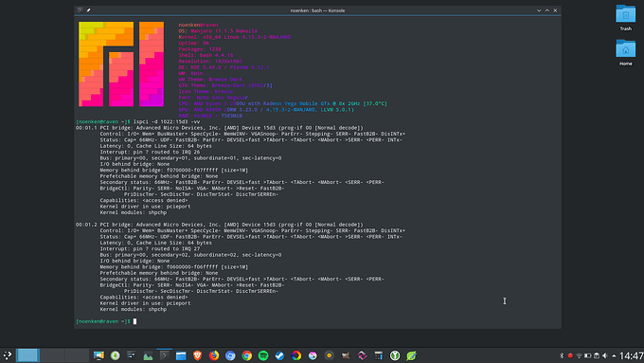644x363 pixels.
Task: Open the battery status tray icon
Action: tap(588, 355)
